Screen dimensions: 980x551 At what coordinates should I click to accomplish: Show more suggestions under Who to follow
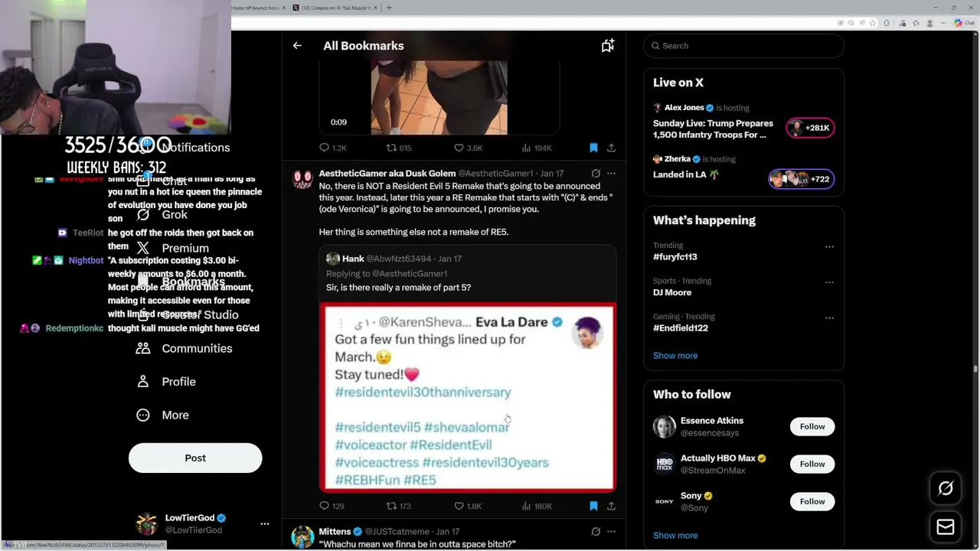point(675,535)
